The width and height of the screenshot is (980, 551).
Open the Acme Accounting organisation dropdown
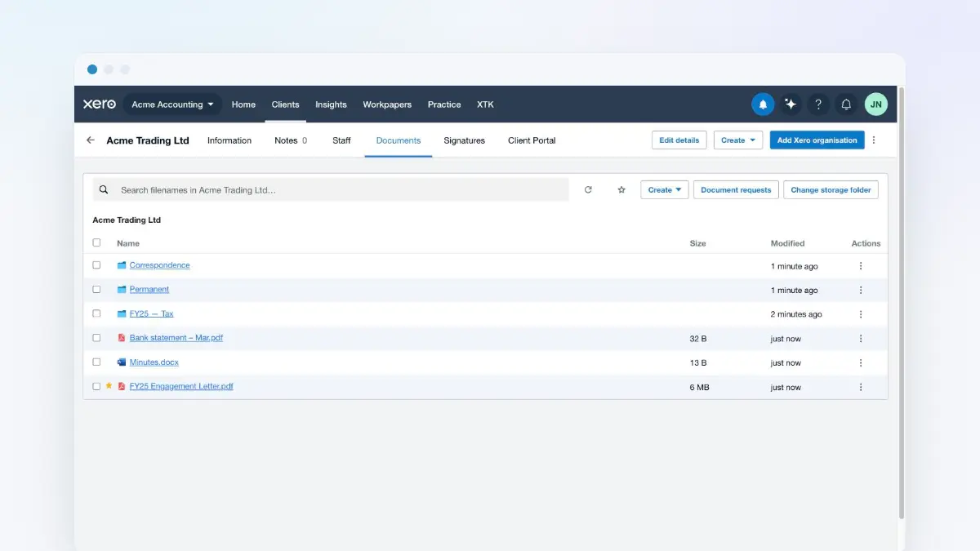[x=172, y=104]
